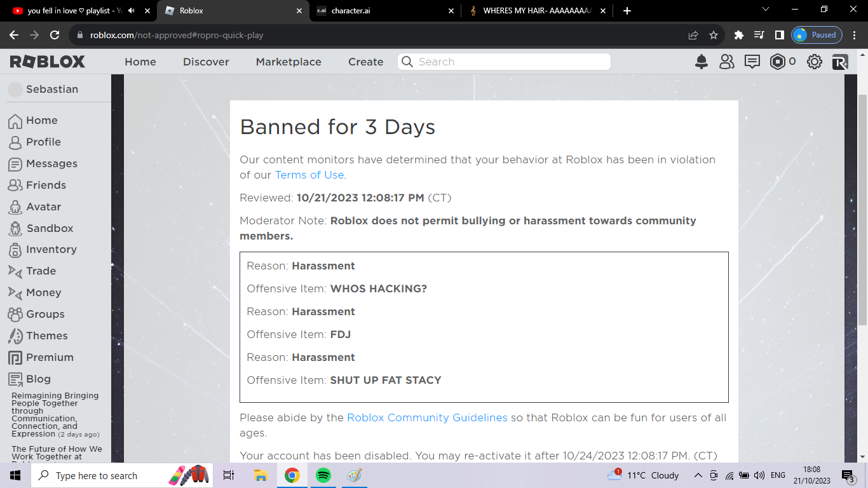The width and height of the screenshot is (868, 488).
Task: Open the media control icon in Chrome toolbar
Action: tap(759, 35)
